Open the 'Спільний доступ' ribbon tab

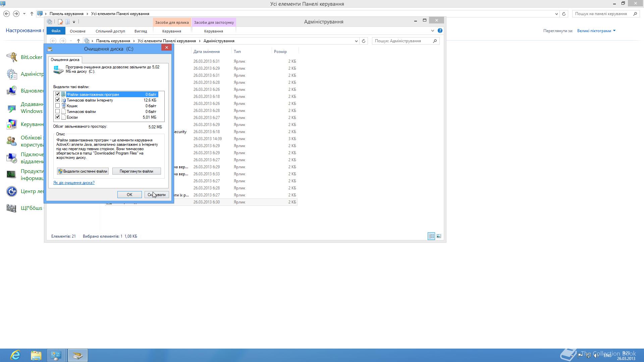pos(110,31)
